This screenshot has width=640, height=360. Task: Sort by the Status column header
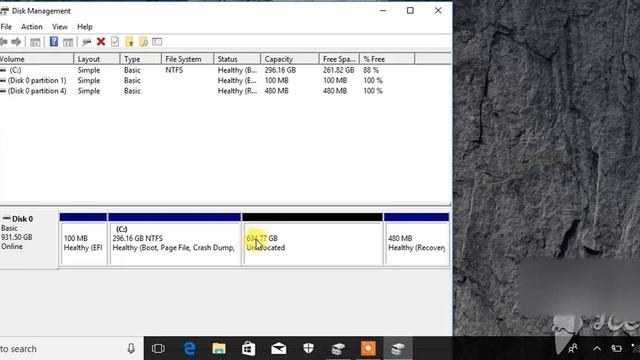pos(237,59)
